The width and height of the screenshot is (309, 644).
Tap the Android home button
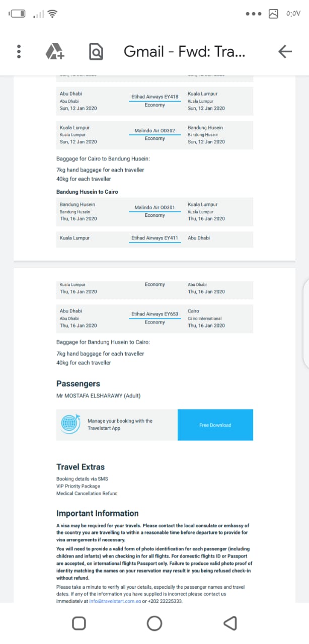154,623
